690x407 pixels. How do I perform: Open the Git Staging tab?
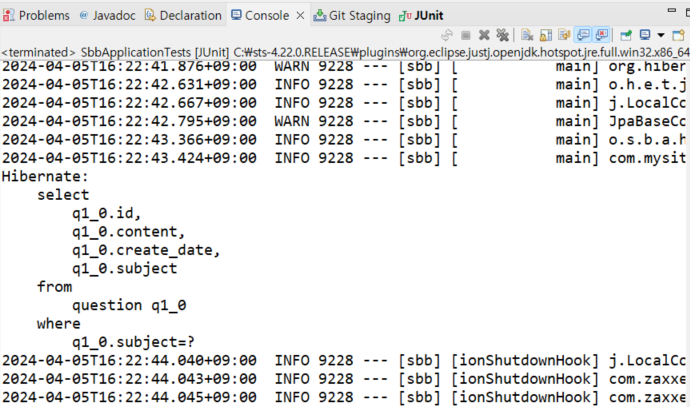(352, 15)
